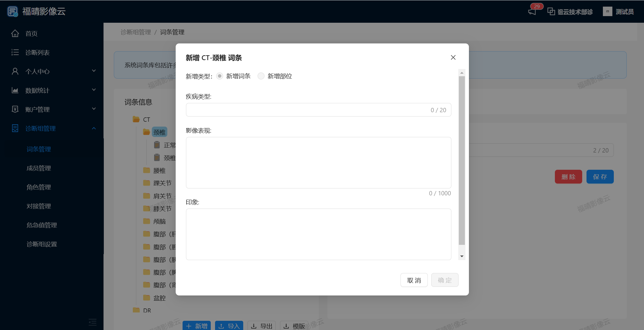Click the person icon beside 个人中心
Screen dimensions: 644x330
(15, 71)
